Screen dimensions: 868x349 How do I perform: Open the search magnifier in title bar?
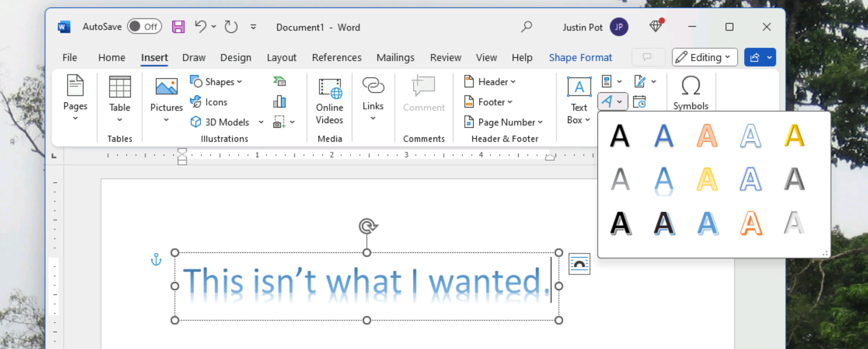click(x=526, y=27)
